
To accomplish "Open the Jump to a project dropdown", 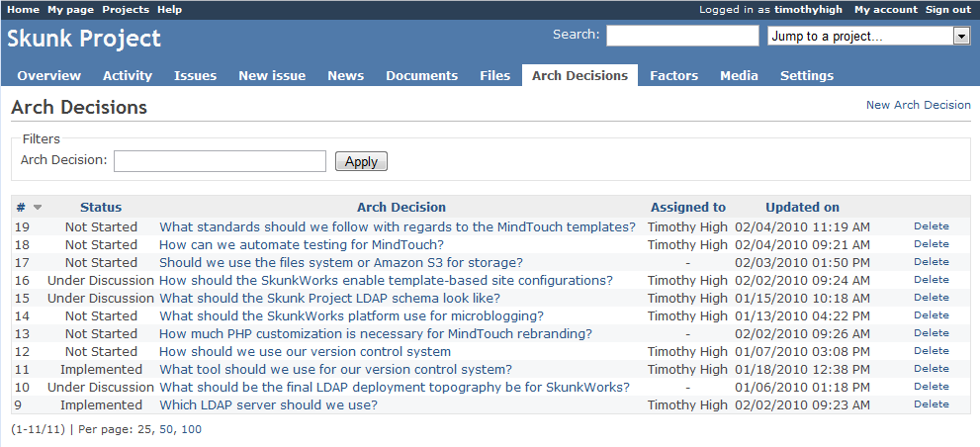I will click(x=868, y=37).
